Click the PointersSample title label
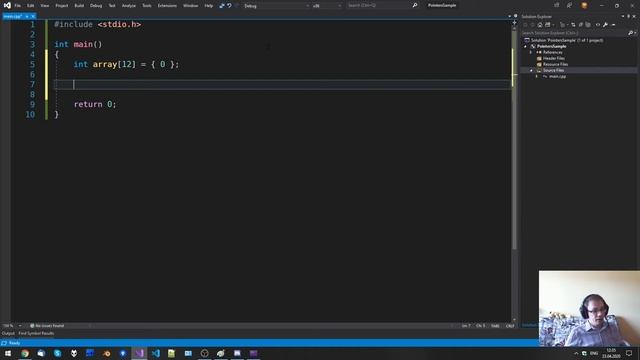The image size is (640, 360). click(x=442, y=5)
